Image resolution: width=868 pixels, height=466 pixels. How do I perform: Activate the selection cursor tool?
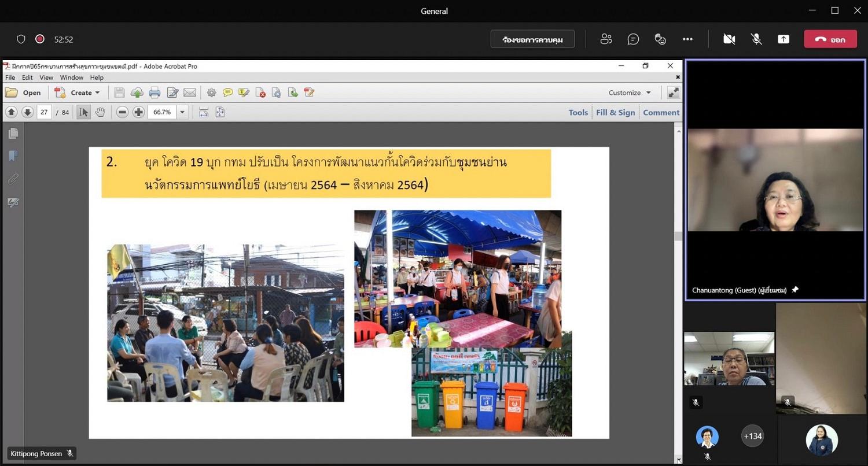(84, 112)
